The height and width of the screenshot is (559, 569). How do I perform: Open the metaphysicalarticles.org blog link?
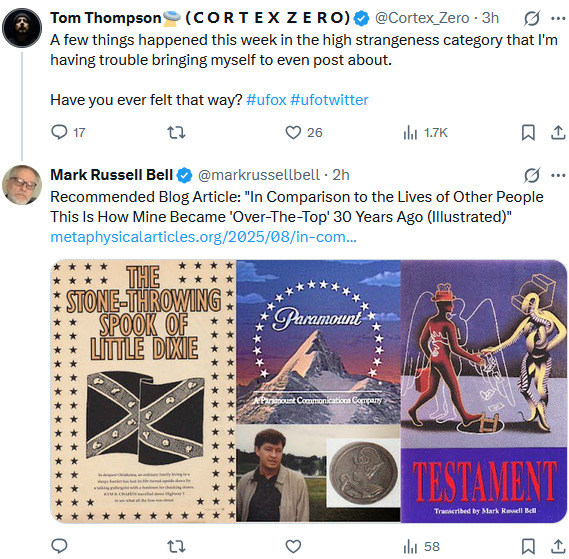click(x=204, y=237)
